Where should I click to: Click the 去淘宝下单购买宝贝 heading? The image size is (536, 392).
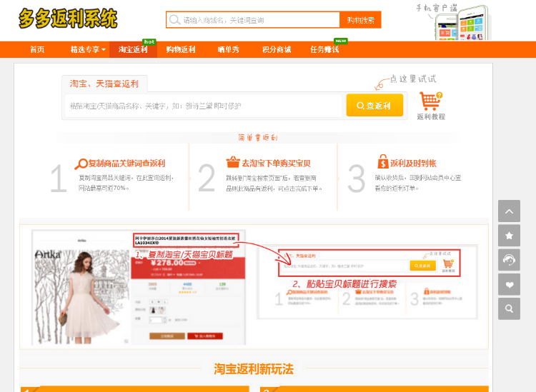click(x=276, y=164)
